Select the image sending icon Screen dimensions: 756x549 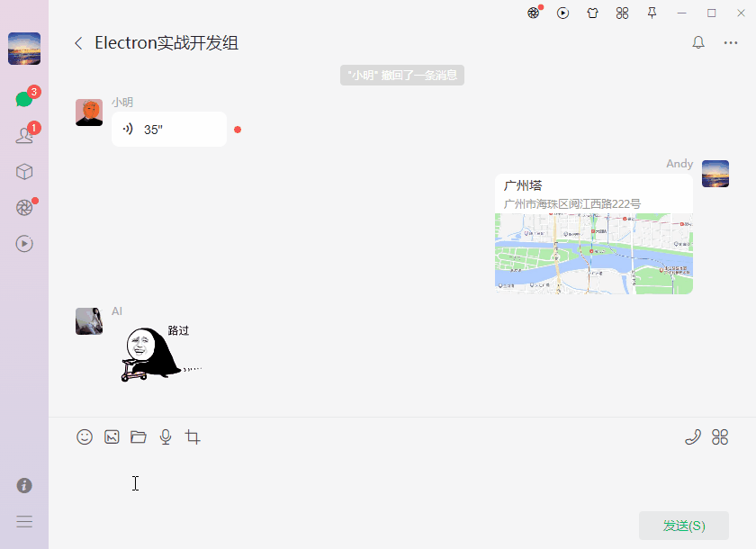(x=112, y=436)
